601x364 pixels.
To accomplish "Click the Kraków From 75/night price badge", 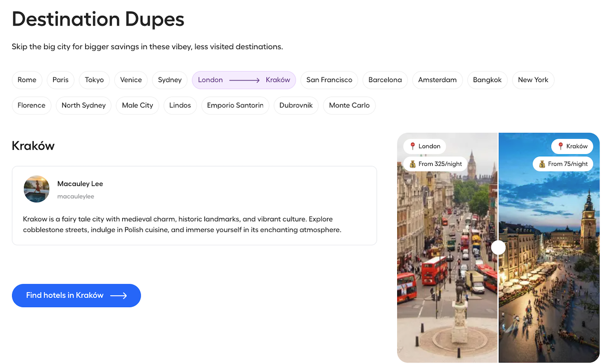I will [563, 164].
